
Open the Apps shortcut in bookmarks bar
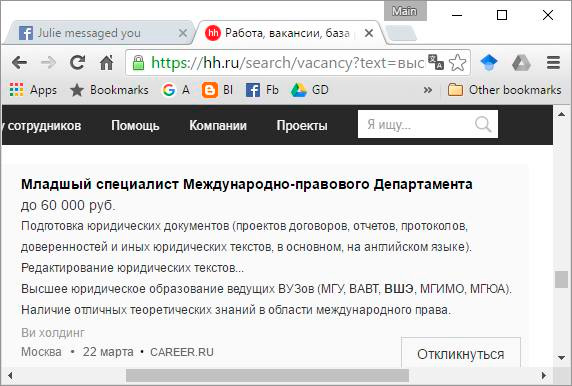pyautogui.click(x=33, y=90)
